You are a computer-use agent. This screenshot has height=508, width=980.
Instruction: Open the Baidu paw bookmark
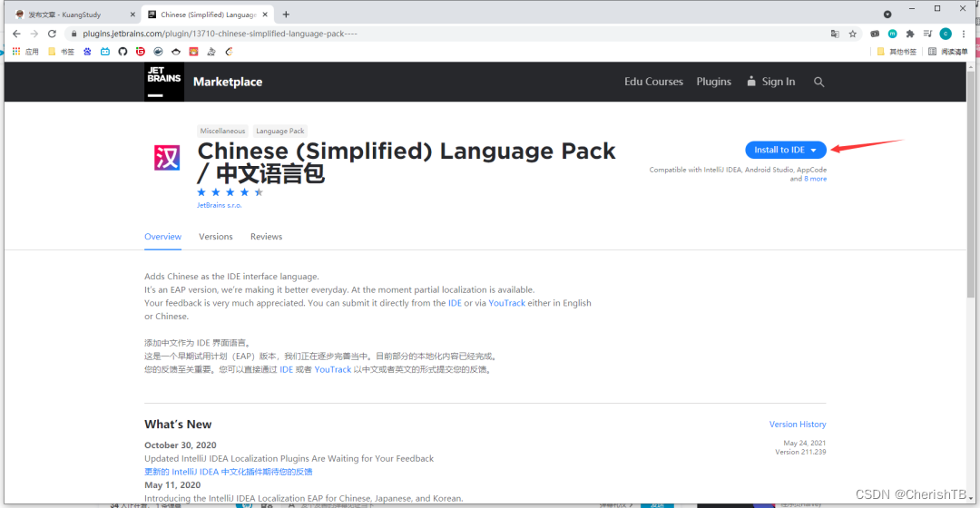(87, 51)
